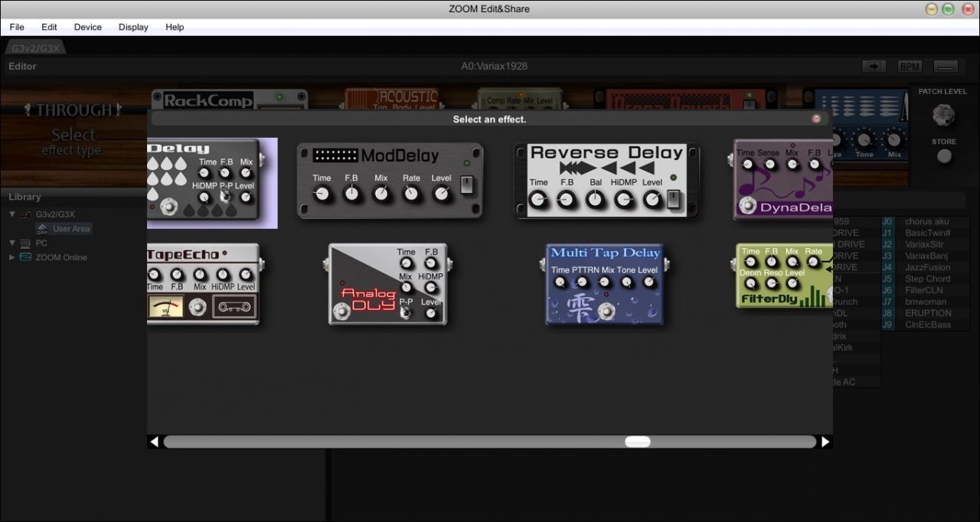The width and height of the screenshot is (980, 522).
Task: Click the Tone knob on blue pedal
Action: [864, 141]
